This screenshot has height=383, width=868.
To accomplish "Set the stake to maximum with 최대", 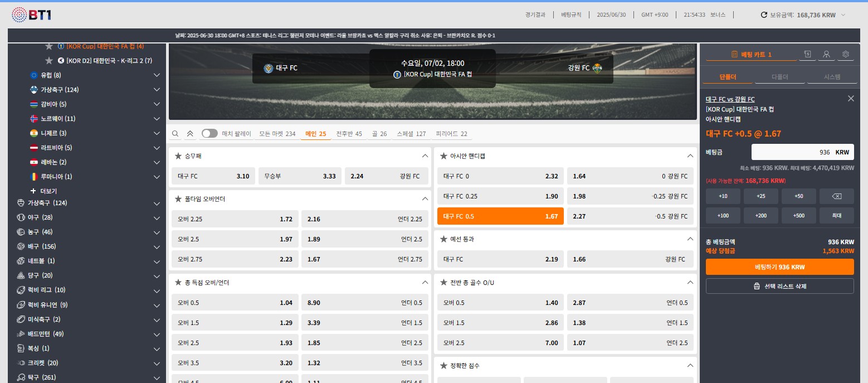I will pyautogui.click(x=836, y=216).
